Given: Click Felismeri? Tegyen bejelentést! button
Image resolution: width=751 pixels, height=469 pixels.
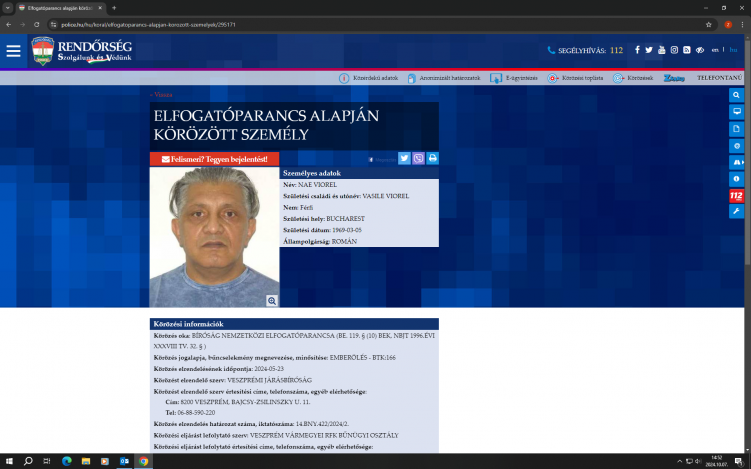Looking at the screenshot, I should [215, 159].
